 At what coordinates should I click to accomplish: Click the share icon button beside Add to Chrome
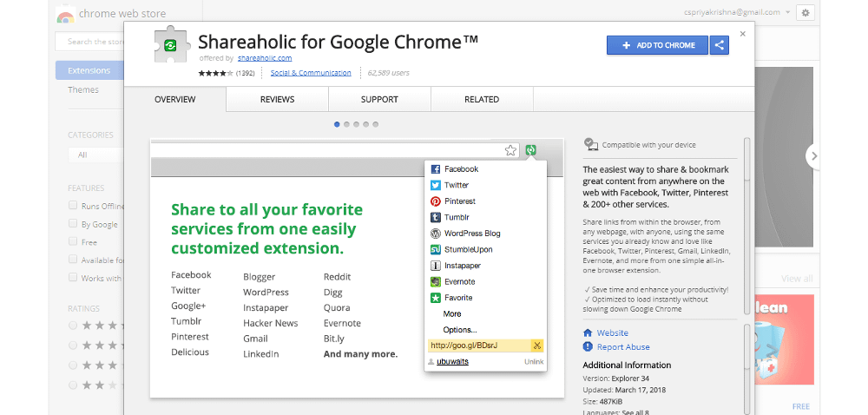tap(719, 45)
